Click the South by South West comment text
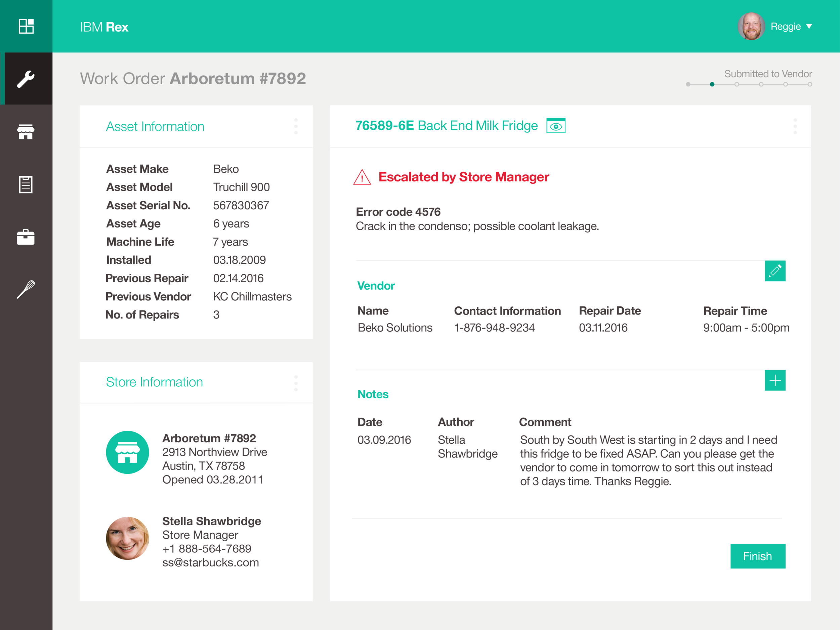Viewport: 840px width, 630px height. tap(648, 461)
